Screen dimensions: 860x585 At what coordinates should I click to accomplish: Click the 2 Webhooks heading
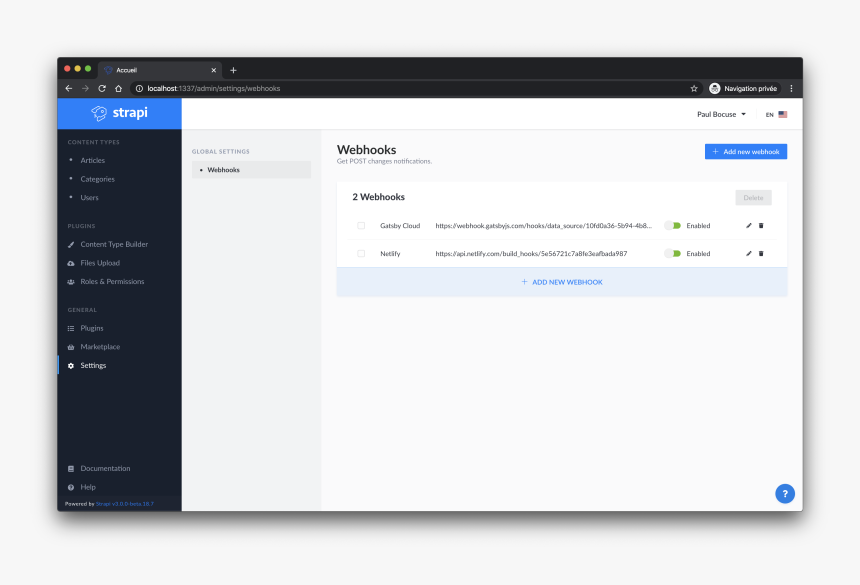pyautogui.click(x=378, y=197)
